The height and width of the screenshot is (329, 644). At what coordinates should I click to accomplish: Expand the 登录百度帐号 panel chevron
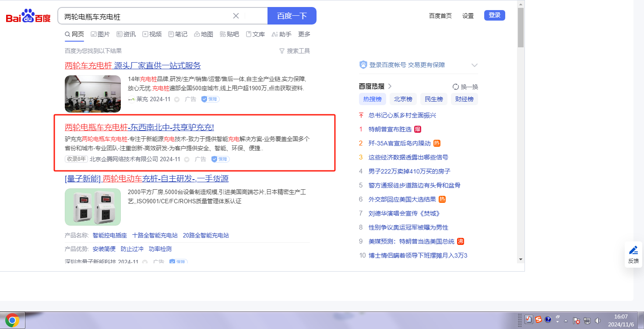[474, 65]
